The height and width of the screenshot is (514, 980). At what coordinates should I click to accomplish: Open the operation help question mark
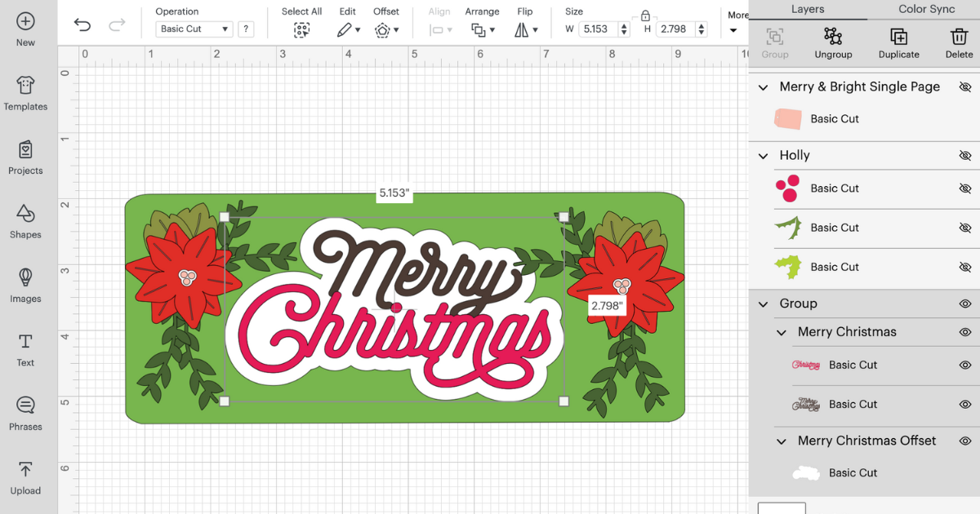246,29
